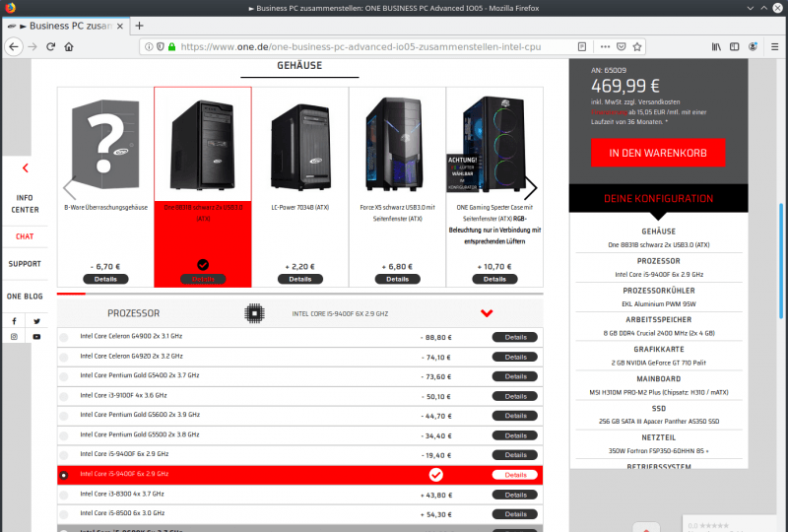
Task: Click the One 8831B selected case image
Action: [x=203, y=145]
